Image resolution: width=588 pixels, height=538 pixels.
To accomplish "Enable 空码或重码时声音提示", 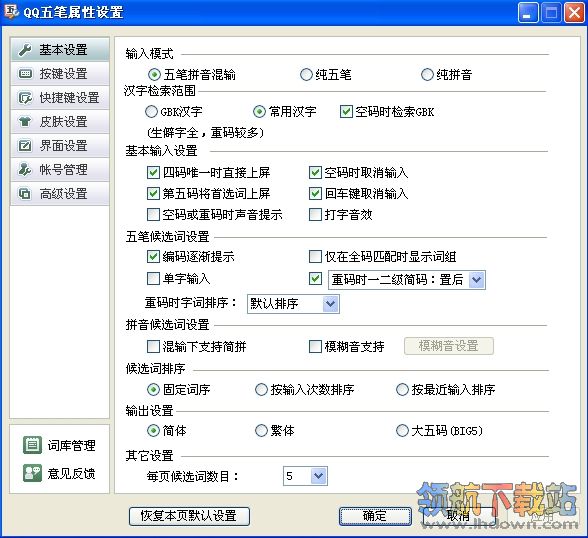I will [x=153, y=214].
